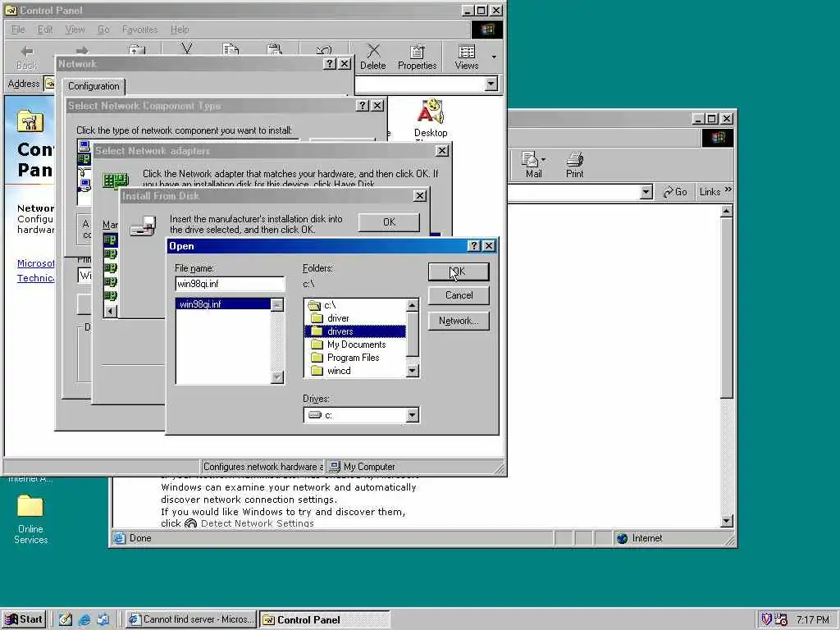The image size is (840, 630).
Task: Follow the Microsoft link in Control Panel
Action: [35, 263]
